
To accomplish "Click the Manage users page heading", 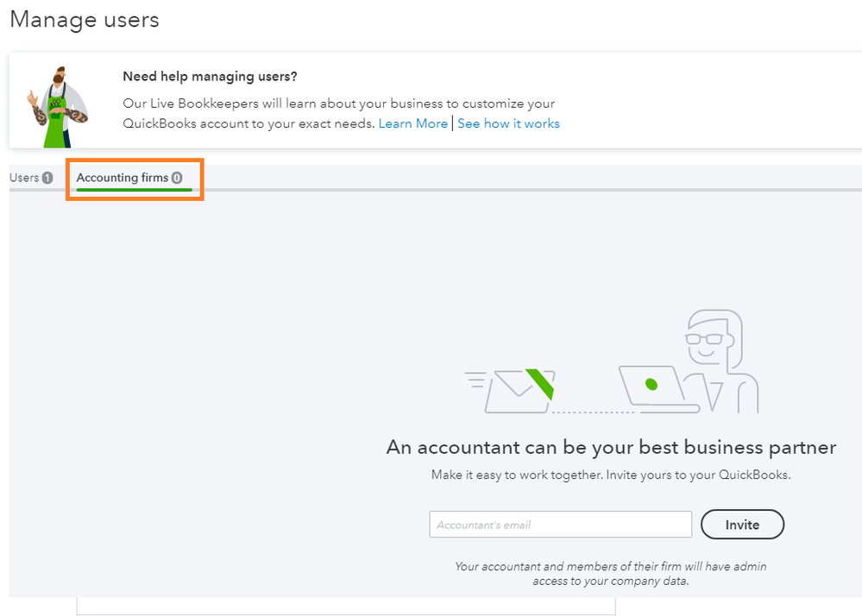I will 85,20.
